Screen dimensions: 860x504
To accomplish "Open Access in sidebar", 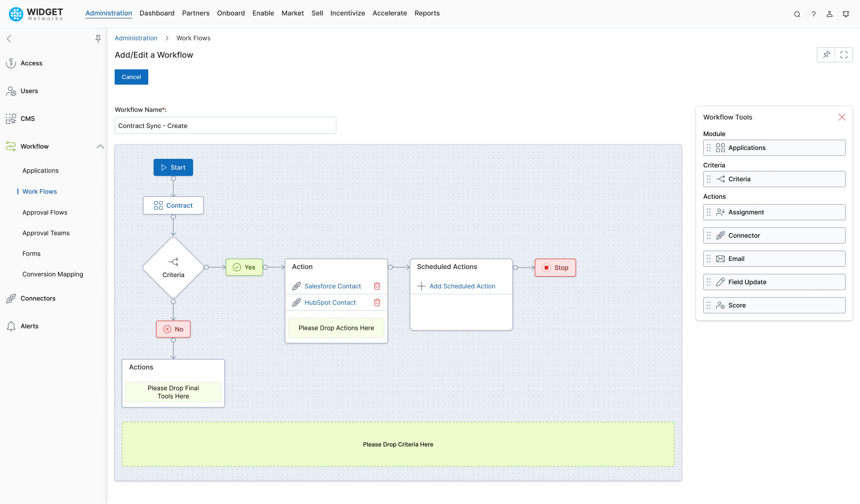I will click(x=31, y=63).
